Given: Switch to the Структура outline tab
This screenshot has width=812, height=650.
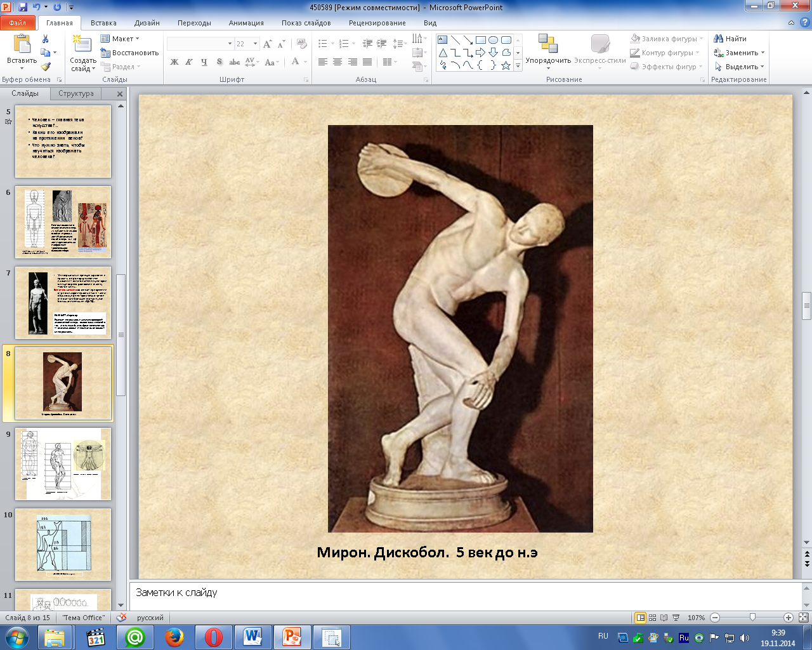Looking at the screenshot, I should pos(76,93).
